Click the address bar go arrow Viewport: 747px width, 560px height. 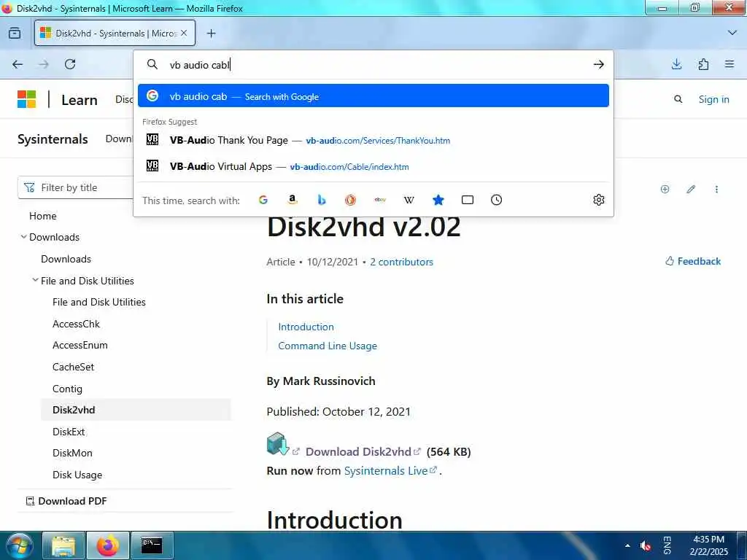click(598, 64)
